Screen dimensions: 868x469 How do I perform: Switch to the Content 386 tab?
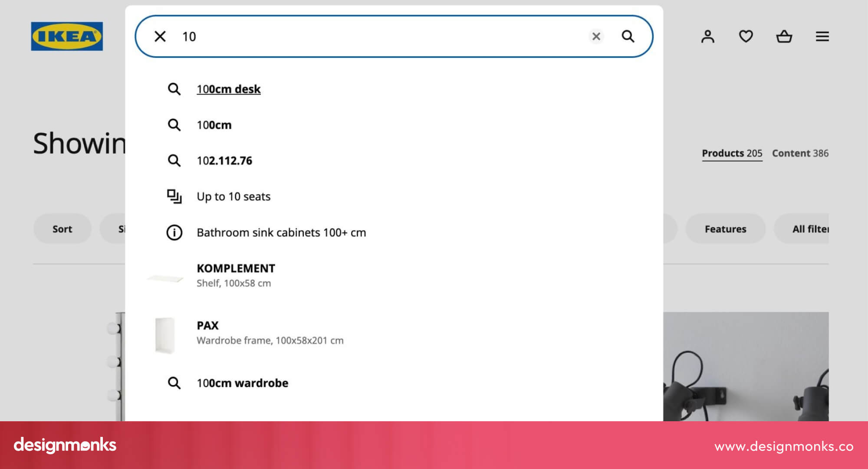[800, 153]
